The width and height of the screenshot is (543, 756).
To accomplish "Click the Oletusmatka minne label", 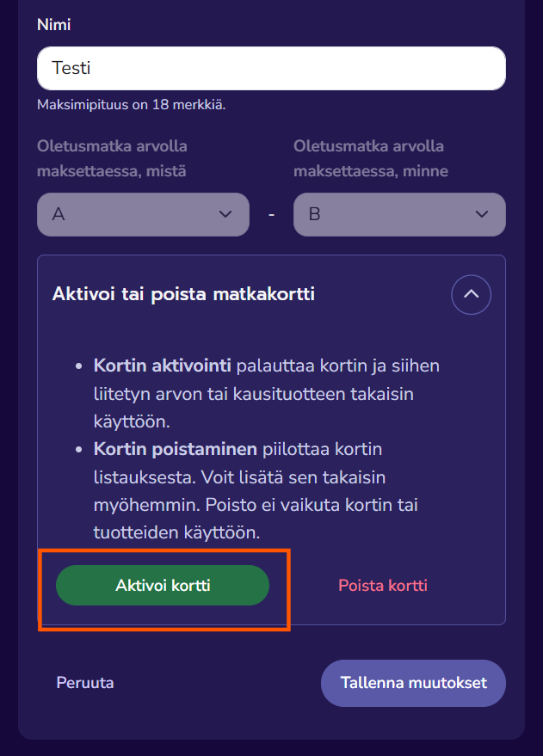I will pos(370,158).
